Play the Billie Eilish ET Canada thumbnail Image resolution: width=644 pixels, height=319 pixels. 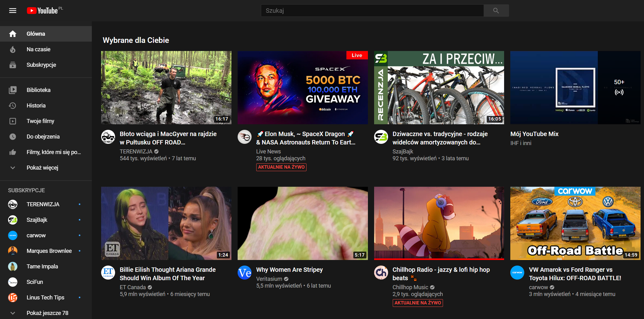pos(166,223)
